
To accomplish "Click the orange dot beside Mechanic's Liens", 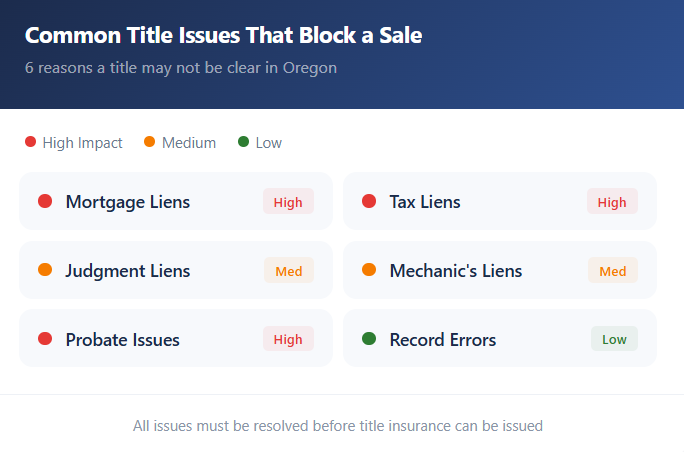I will click(x=369, y=271).
